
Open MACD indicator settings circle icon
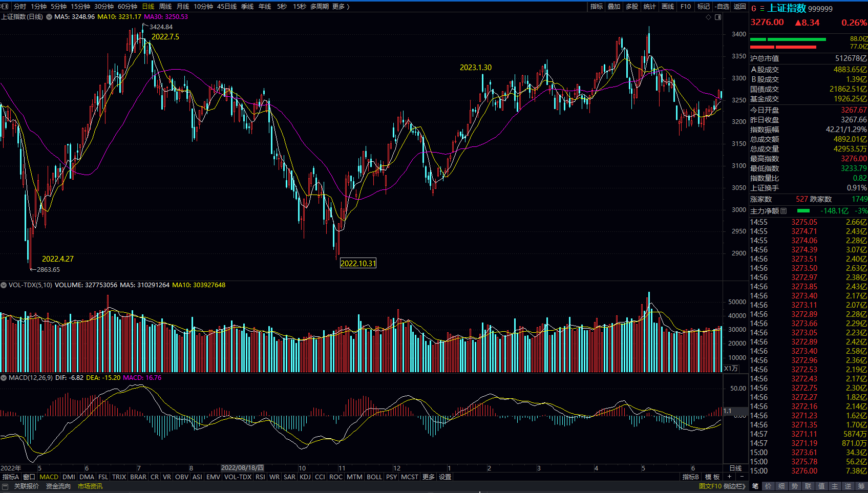[4, 378]
